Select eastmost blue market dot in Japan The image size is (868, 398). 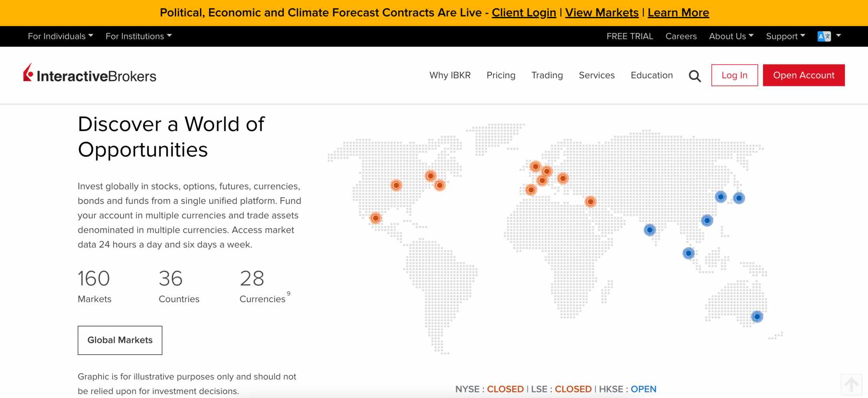739,198
